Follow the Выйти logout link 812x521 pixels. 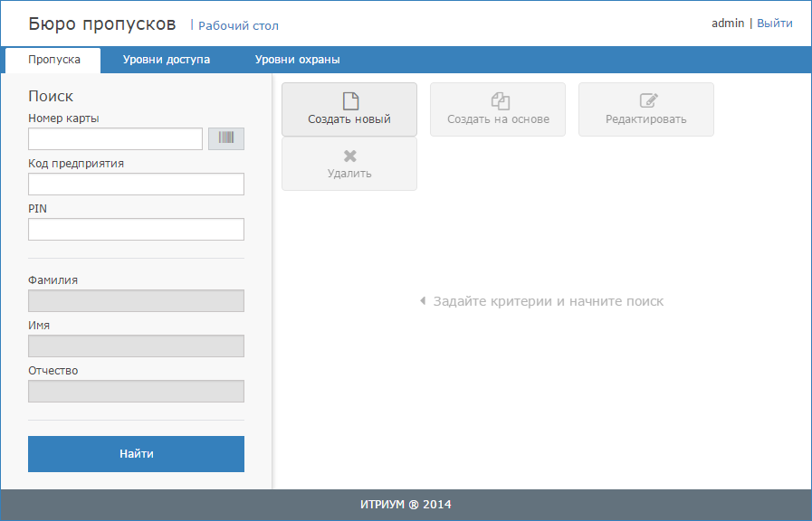[775, 24]
